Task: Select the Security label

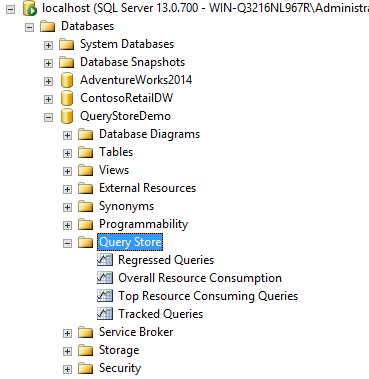Action: [x=120, y=368]
